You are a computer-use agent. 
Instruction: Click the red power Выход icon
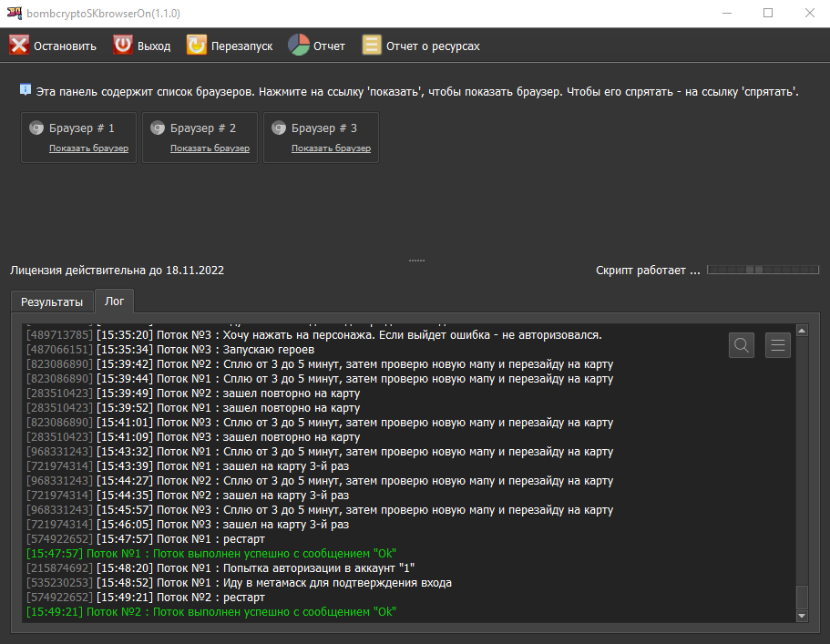point(123,45)
